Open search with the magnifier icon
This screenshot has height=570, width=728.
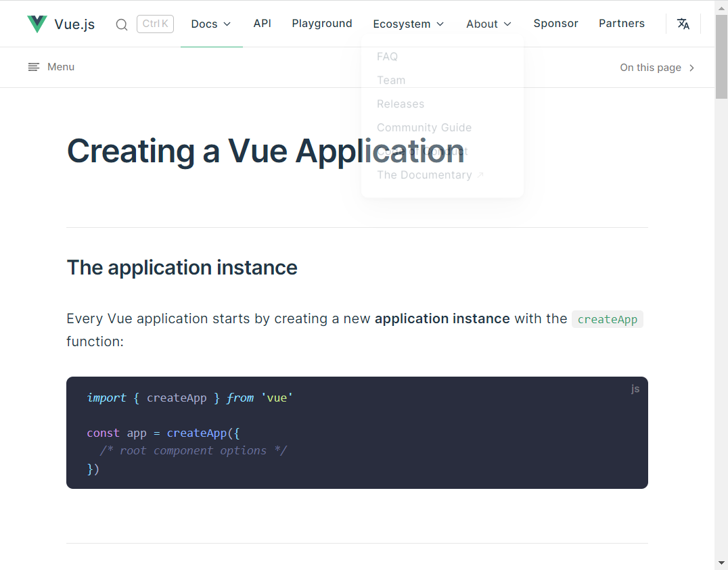(x=122, y=24)
